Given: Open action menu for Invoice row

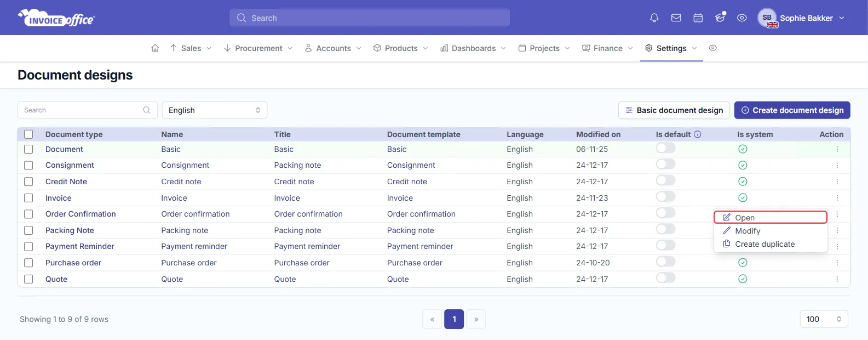Looking at the screenshot, I should click(837, 198).
